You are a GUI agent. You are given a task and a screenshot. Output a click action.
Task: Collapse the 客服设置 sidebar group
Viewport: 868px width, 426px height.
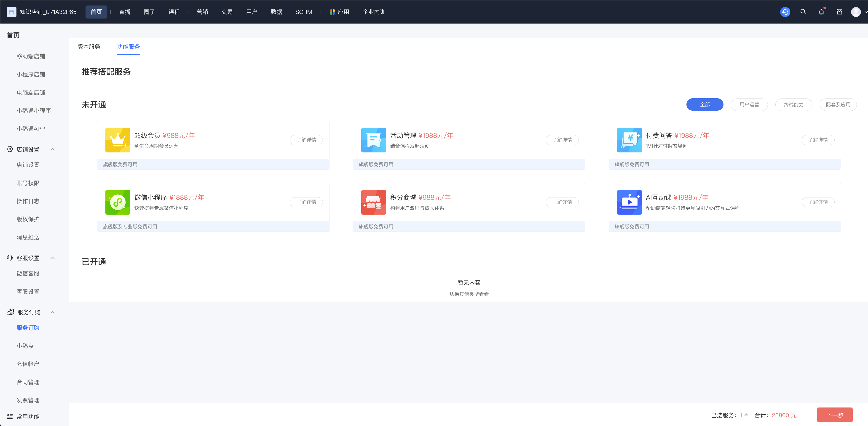coord(52,258)
